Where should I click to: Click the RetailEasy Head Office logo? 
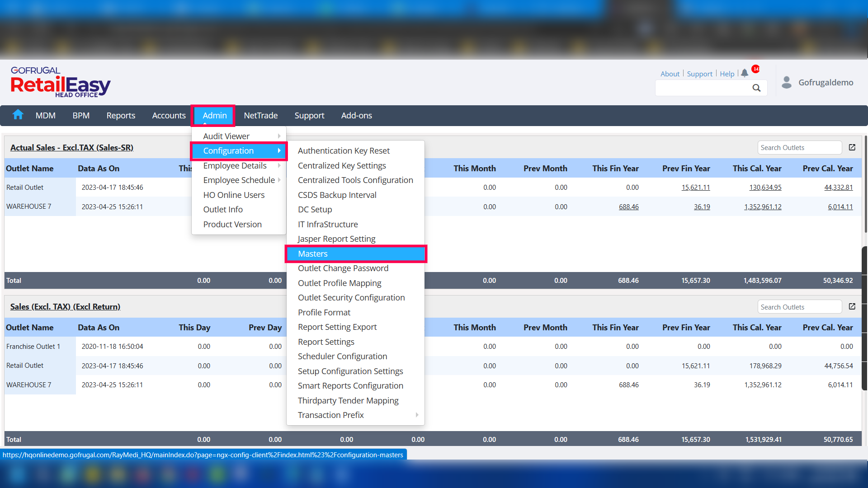click(x=61, y=82)
